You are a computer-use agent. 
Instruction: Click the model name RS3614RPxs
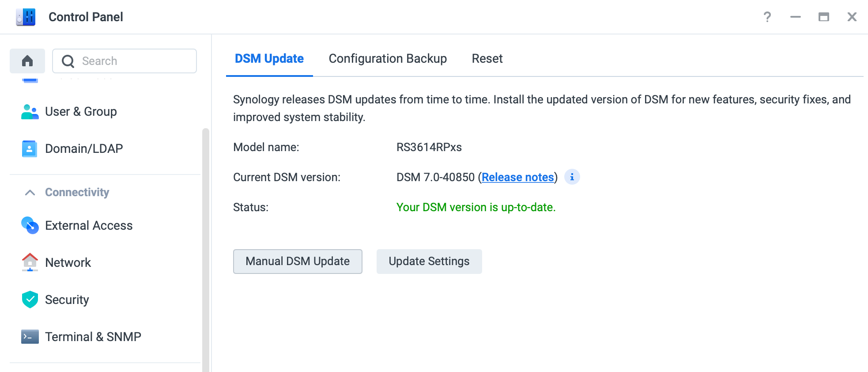(x=429, y=147)
